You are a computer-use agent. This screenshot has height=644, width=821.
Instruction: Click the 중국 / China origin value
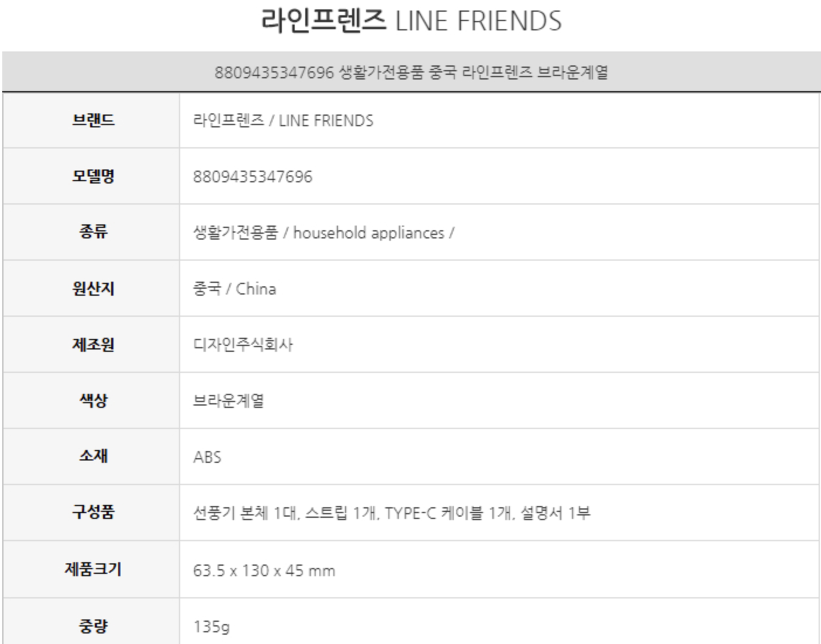coord(234,289)
